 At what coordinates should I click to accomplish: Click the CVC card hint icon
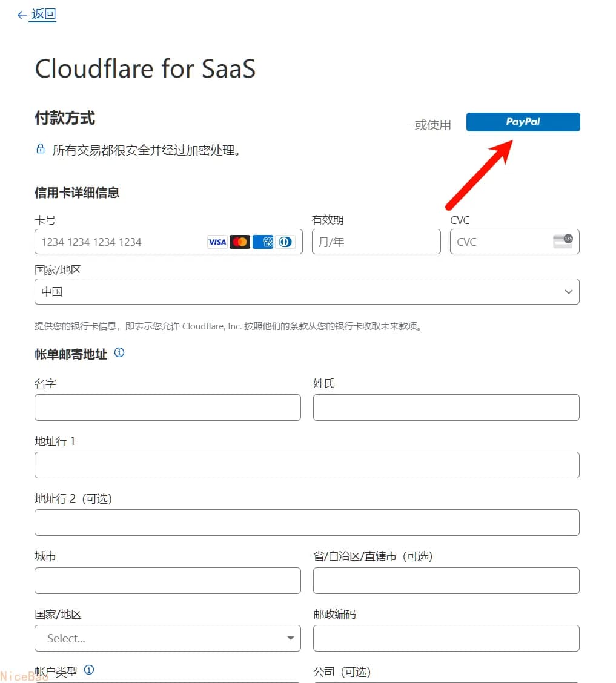(x=563, y=241)
